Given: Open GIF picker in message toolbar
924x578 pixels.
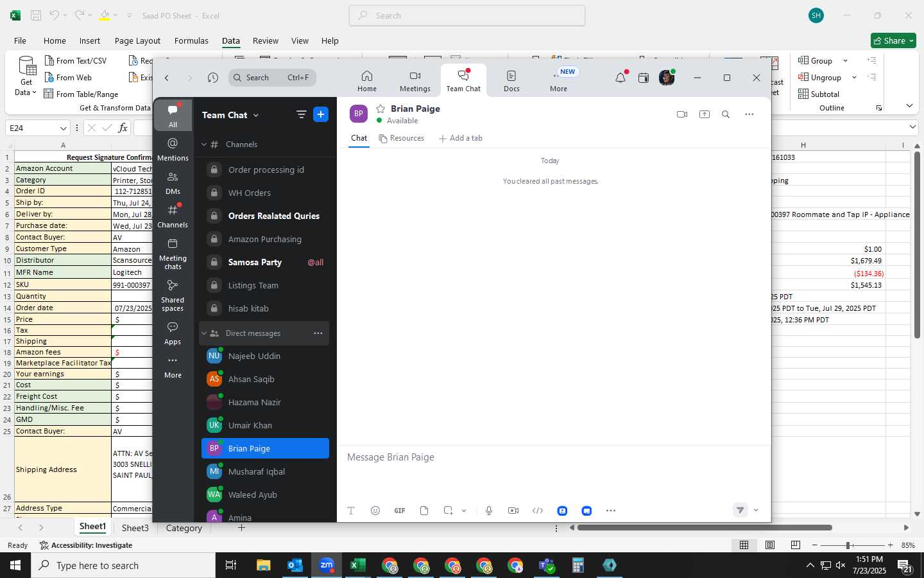Looking at the screenshot, I should tap(400, 511).
